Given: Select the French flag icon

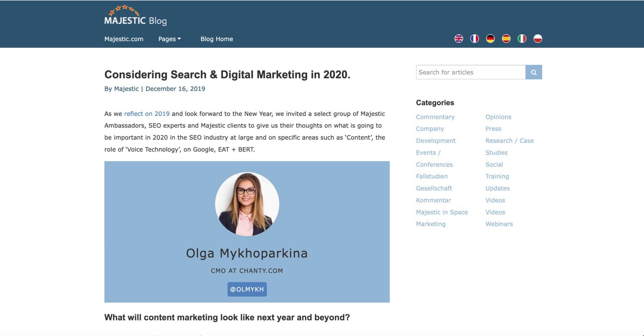Looking at the screenshot, I should [x=475, y=39].
